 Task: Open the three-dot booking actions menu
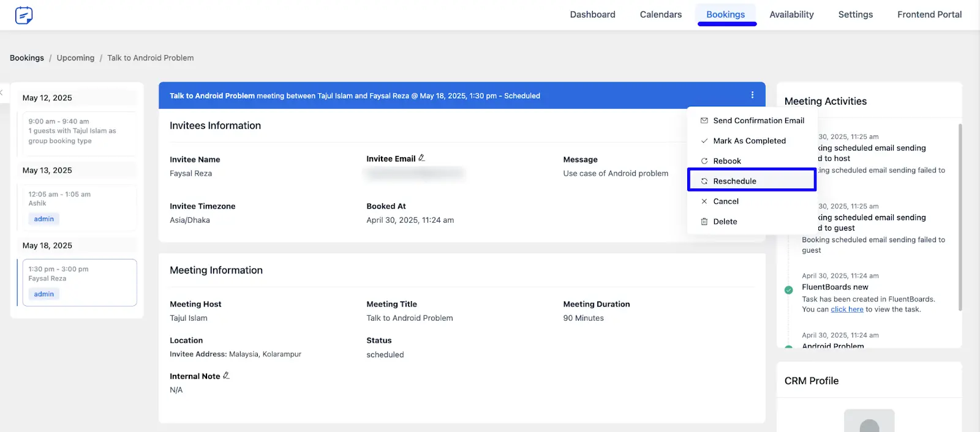pos(752,95)
